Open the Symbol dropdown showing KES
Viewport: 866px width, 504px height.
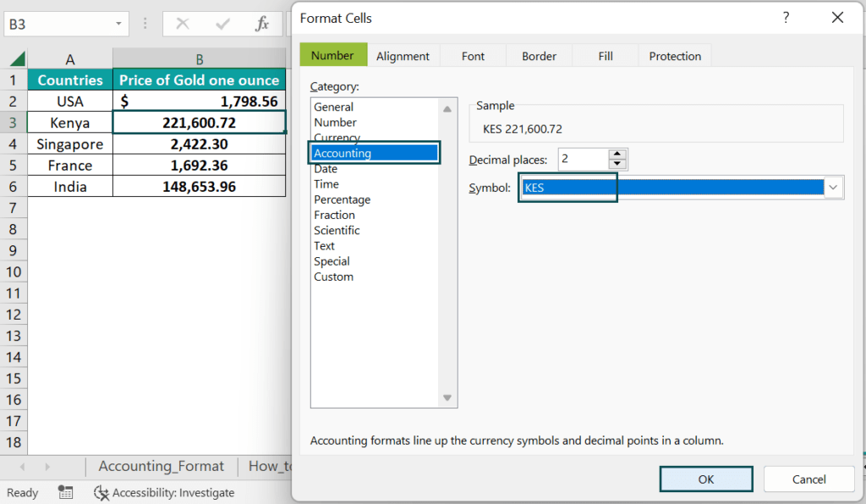pos(834,187)
